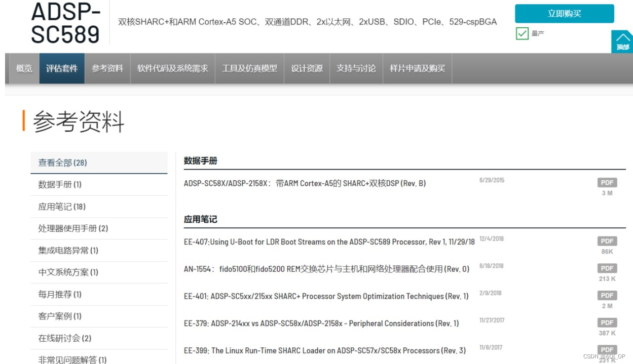Filter by 数据手册 (1) in sidebar
The width and height of the screenshot is (633, 364).
99,185
